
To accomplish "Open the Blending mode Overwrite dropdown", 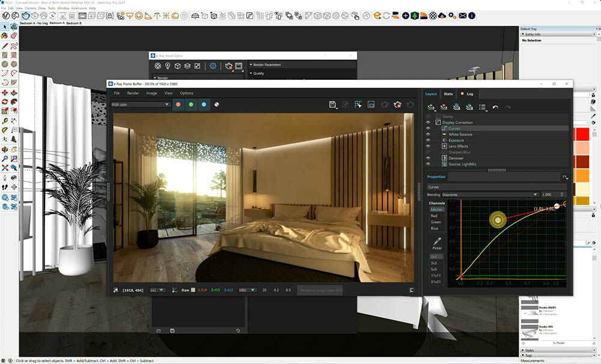I will (x=490, y=195).
